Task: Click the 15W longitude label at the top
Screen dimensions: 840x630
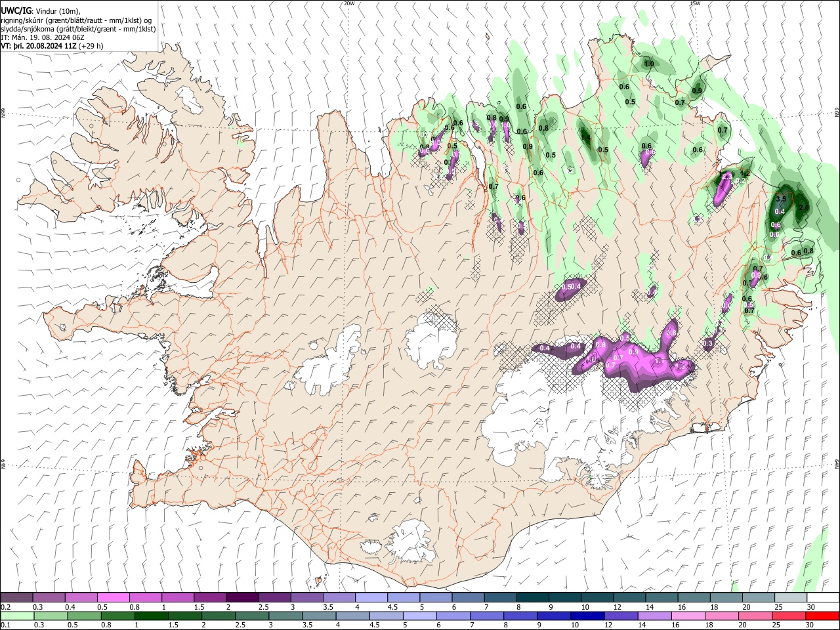Action: [695, 3]
